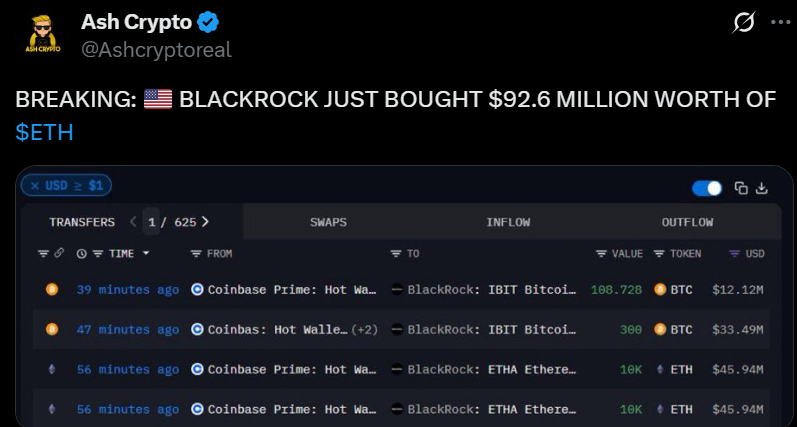The height and width of the screenshot is (427, 797).
Task: Open the @Ashcryptoreal handle link
Action: click(156, 50)
